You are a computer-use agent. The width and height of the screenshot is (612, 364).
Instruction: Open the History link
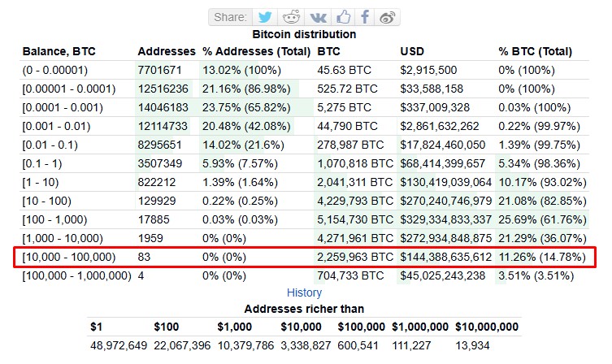click(304, 292)
